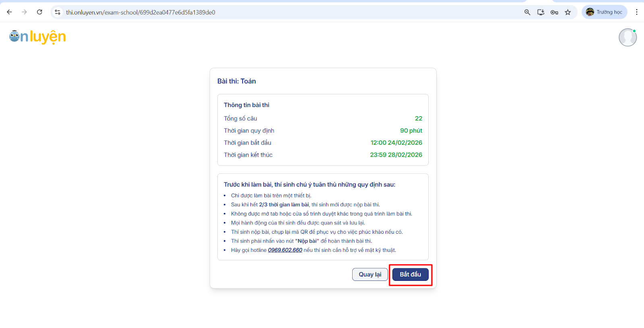Open the Trường học profile chip
This screenshot has height=328, width=644.
click(x=604, y=12)
